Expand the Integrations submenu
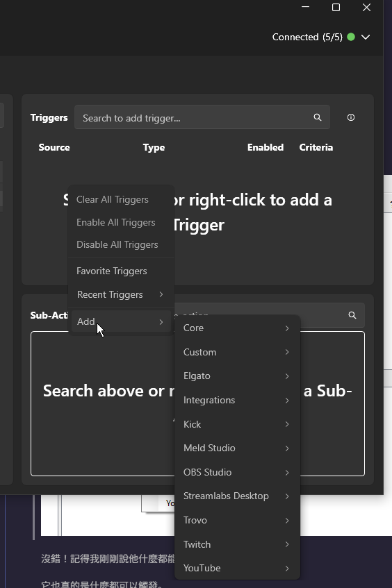The image size is (392, 588). pos(237,400)
